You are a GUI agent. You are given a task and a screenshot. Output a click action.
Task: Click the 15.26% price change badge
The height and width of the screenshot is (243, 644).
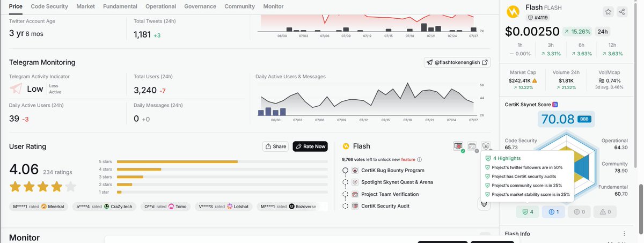579,32
